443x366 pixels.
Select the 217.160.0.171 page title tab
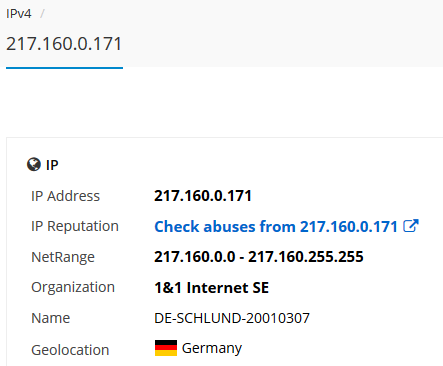[64, 44]
